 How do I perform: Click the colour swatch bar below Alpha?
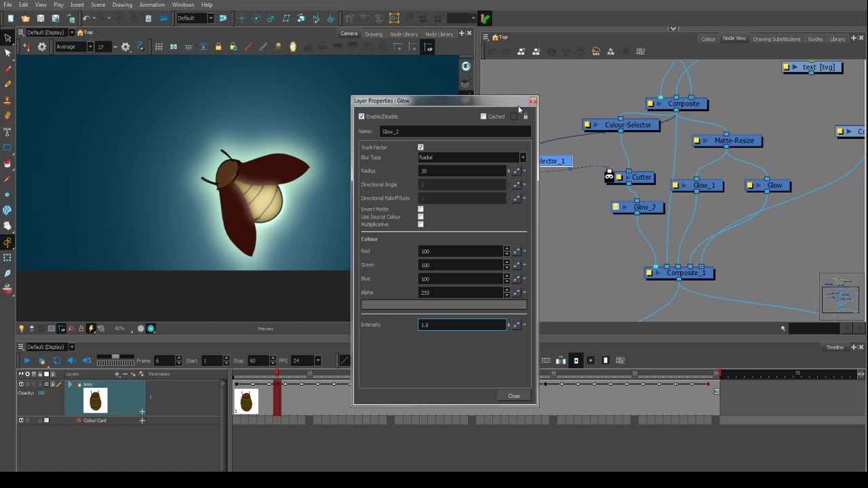click(x=444, y=305)
